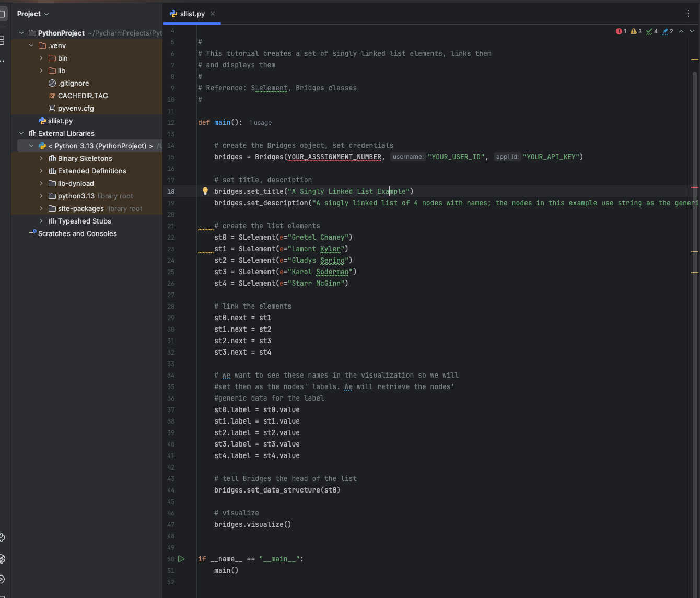This screenshot has width=700, height=598.
Task: Collapse the Python 3.13 interpreter node
Action: tap(31, 146)
